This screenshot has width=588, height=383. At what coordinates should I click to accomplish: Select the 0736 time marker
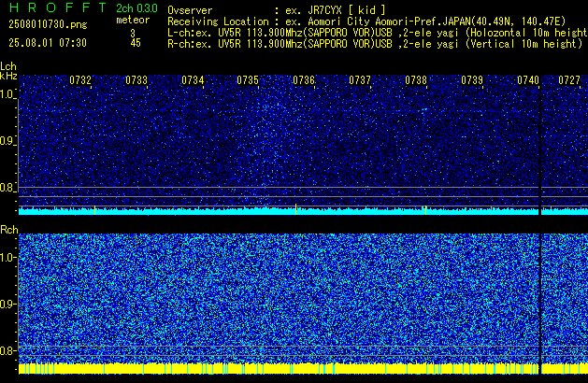coord(304,80)
